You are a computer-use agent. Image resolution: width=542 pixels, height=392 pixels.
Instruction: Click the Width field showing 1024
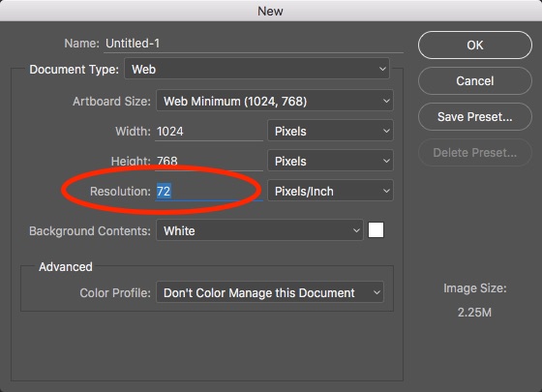(x=209, y=132)
